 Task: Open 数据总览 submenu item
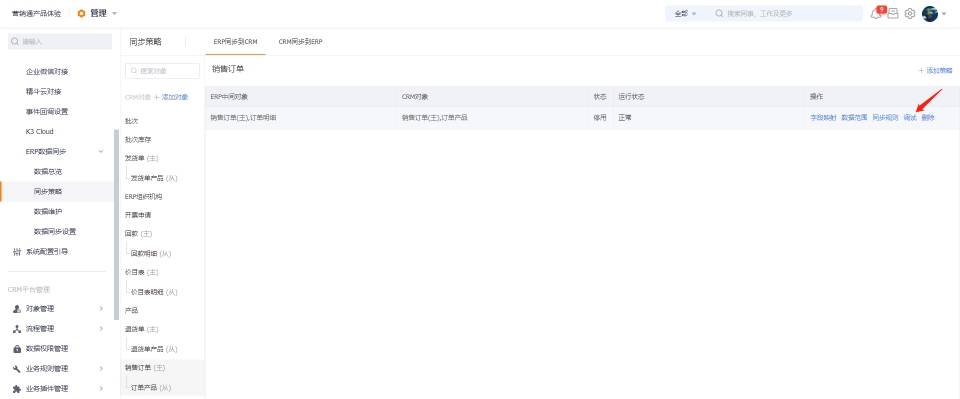48,171
